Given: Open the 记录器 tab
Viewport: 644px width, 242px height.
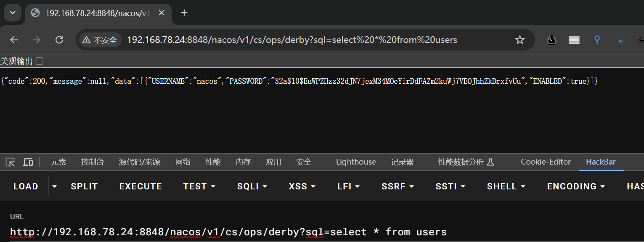Looking at the screenshot, I should [402, 162].
